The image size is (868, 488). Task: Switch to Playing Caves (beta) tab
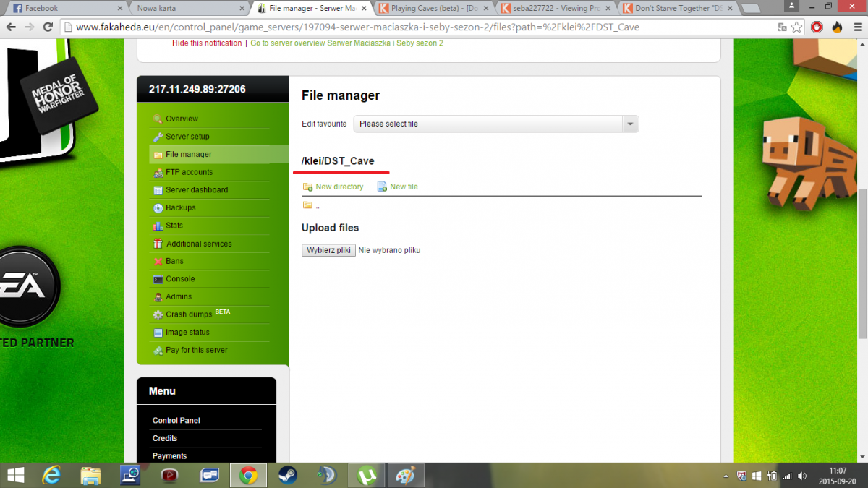point(433,9)
